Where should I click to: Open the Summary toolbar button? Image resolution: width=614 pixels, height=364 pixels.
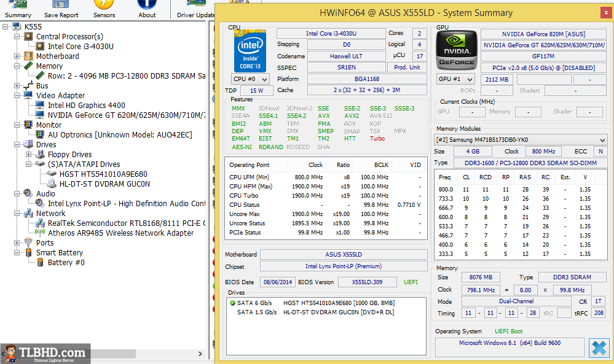coord(18,9)
